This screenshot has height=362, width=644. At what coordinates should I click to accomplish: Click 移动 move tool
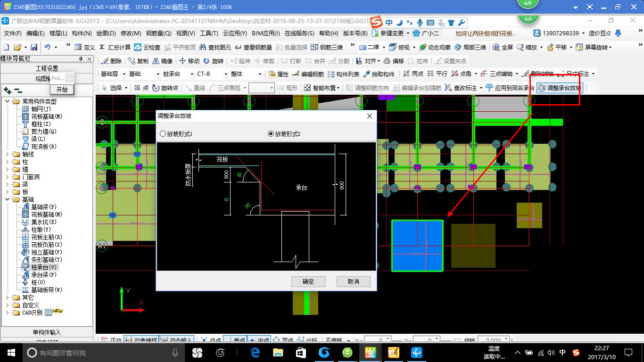(190, 61)
